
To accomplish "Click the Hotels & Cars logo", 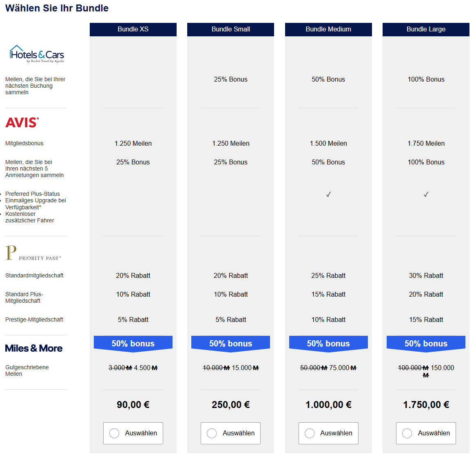I will pyautogui.click(x=37, y=54).
